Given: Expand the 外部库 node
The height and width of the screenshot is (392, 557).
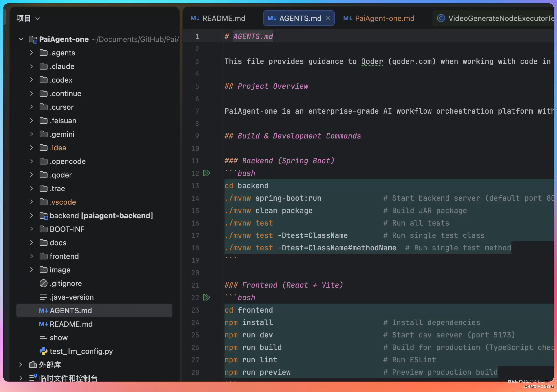Looking at the screenshot, I should [21, 365].
